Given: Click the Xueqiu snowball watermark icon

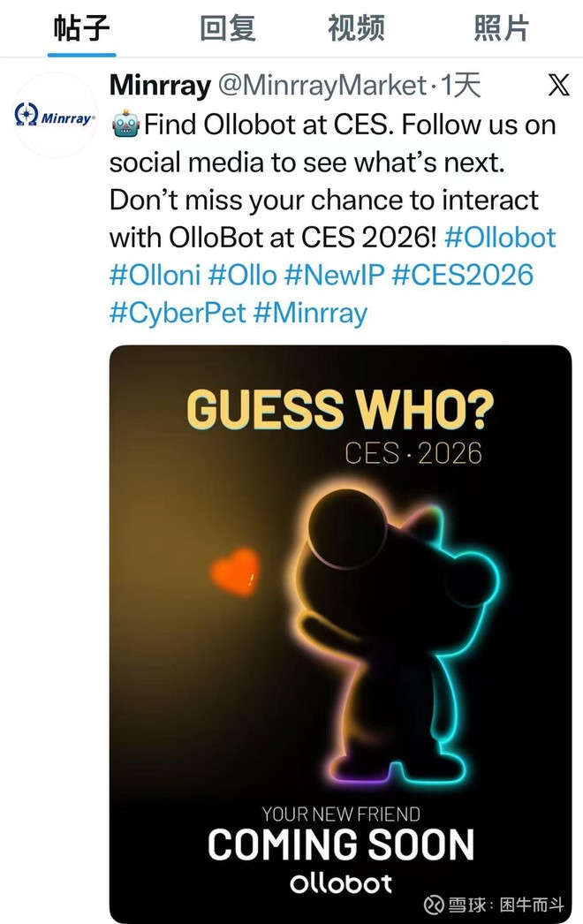Looking at the screenshot, I should [x=435, y=905].
